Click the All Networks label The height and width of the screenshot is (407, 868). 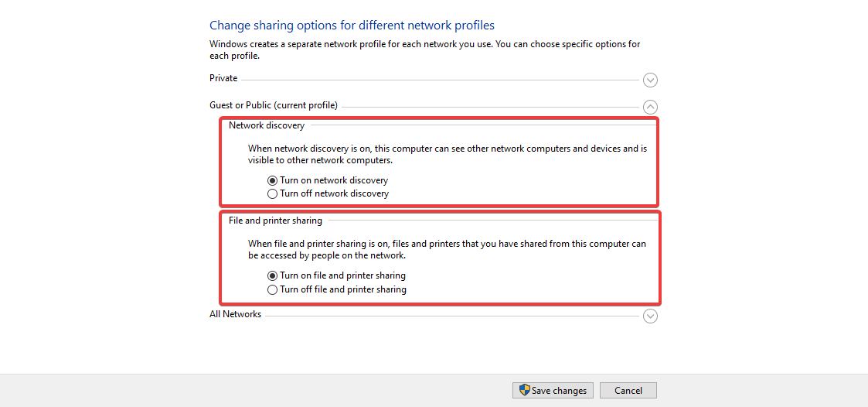[x=235, y=314]
